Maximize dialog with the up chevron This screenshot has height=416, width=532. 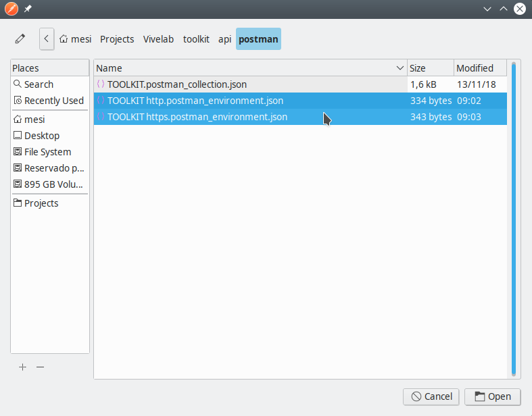(x=504, y=9)
